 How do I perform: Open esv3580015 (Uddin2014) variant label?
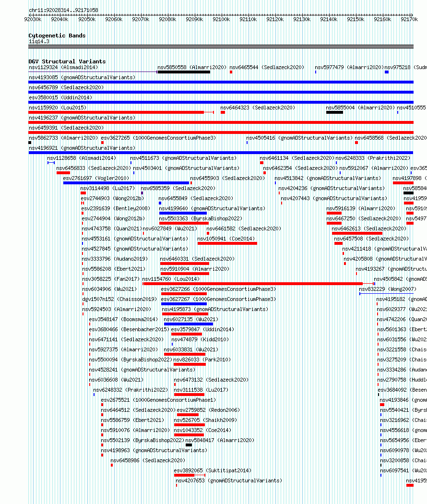click(x=60, y=97)
